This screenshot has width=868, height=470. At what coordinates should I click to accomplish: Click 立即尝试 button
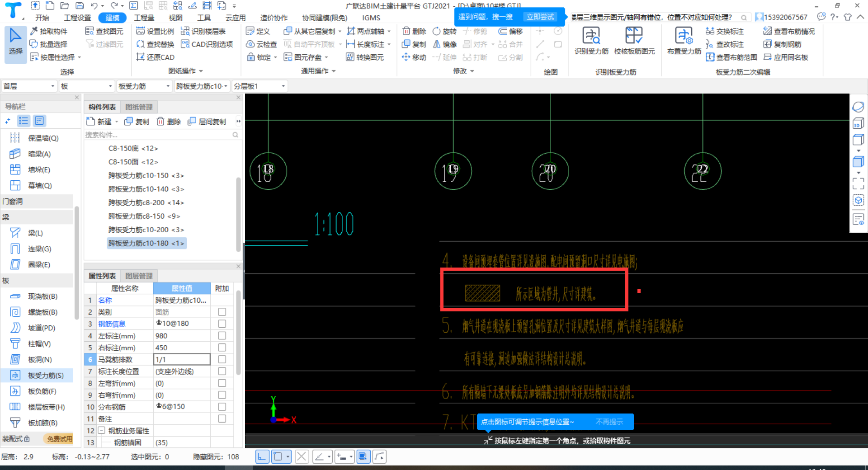click(540, 17)
